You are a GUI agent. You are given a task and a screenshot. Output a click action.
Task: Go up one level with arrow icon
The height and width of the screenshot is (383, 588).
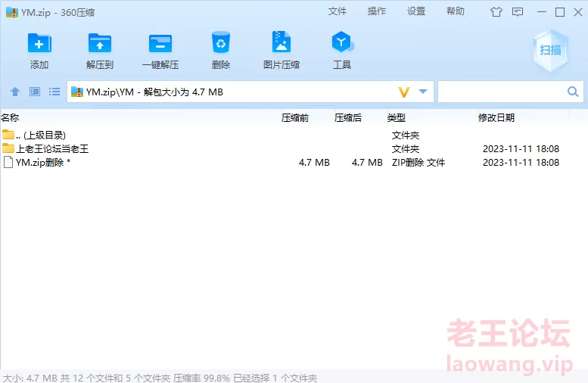(15, 92)
